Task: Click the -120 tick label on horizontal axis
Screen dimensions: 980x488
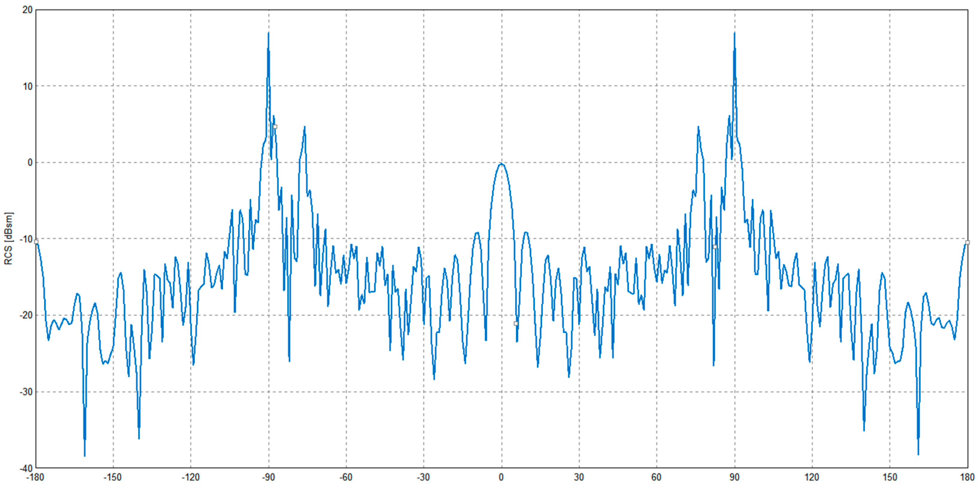Action: point(190,477)
